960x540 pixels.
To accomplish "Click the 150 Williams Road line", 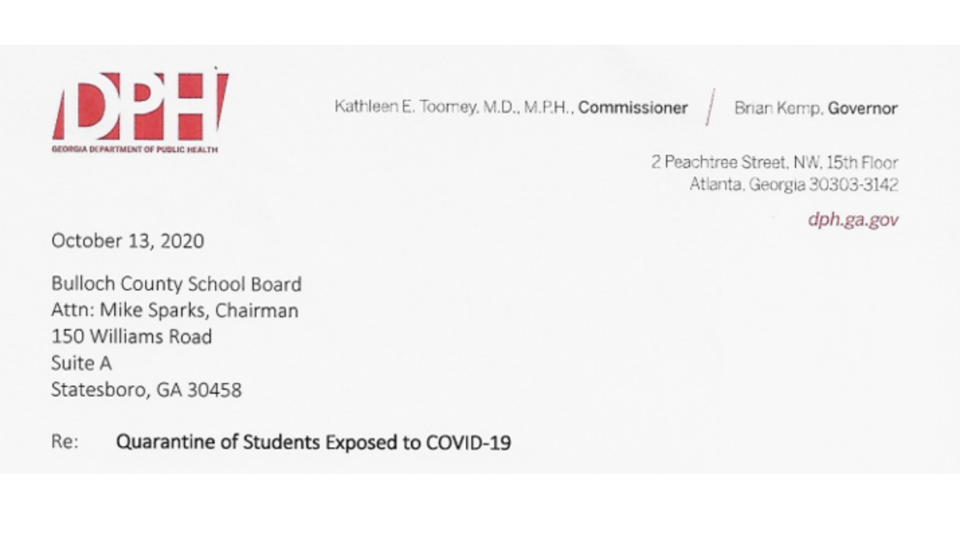I will 132,337.
